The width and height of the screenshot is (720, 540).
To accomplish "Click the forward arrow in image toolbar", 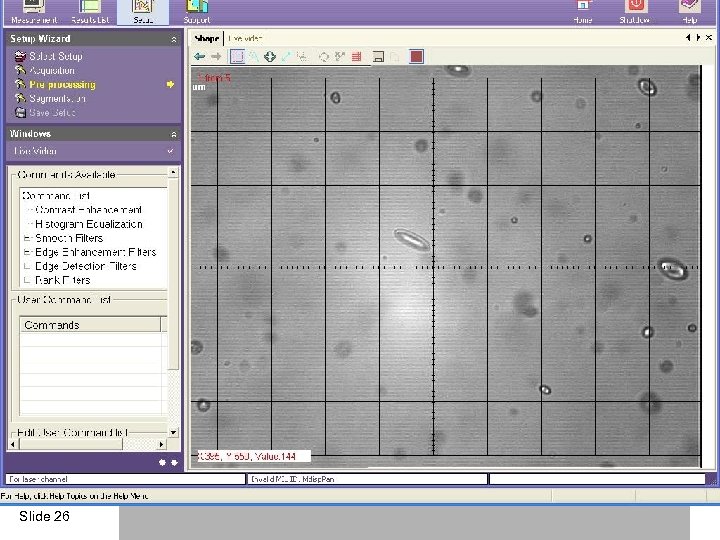I will pyautogui.click(x=216, y=56).
